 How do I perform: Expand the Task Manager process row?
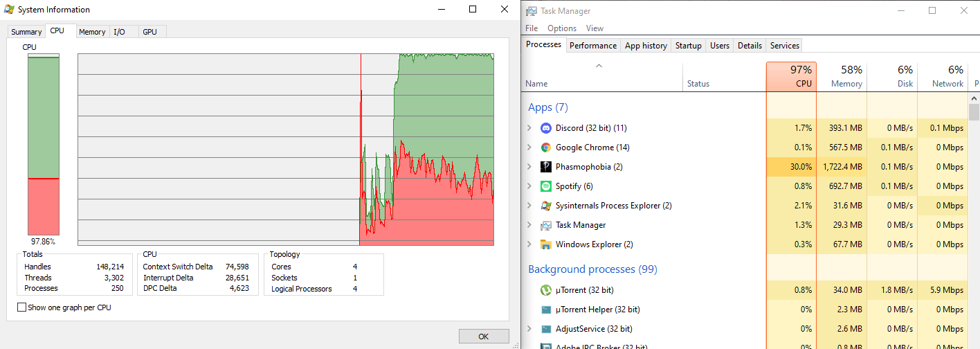(529, 225)
